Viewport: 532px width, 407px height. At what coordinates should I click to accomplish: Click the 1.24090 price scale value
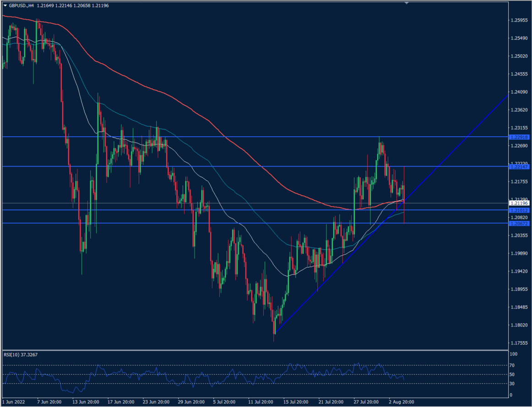(519, 92)
